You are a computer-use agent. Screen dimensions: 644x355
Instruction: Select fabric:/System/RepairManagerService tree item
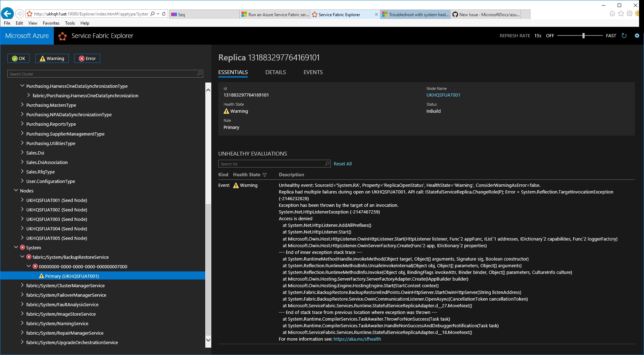click(x=65, y=333)
